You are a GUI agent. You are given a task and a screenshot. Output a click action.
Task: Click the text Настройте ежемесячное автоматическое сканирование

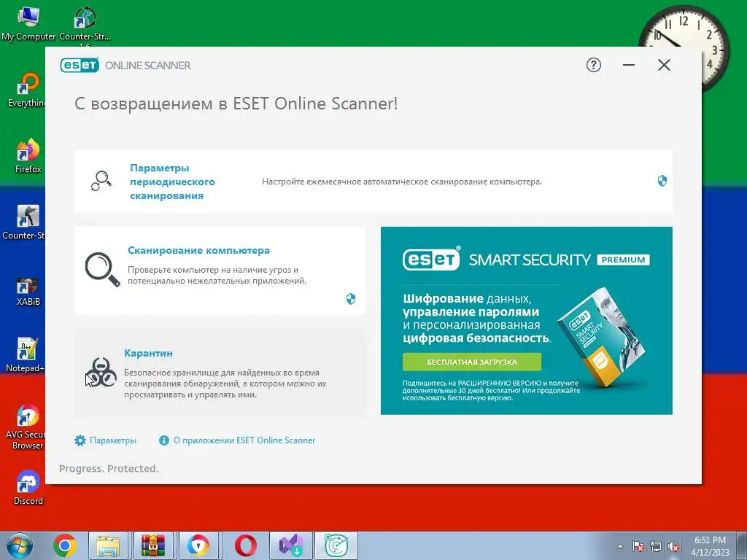click(x=402, y=182)
